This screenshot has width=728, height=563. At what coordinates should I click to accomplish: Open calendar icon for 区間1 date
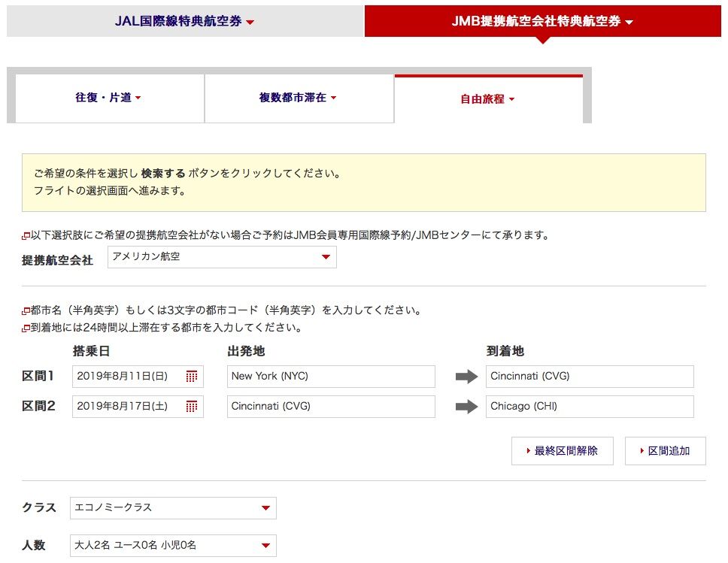point(191,377)
